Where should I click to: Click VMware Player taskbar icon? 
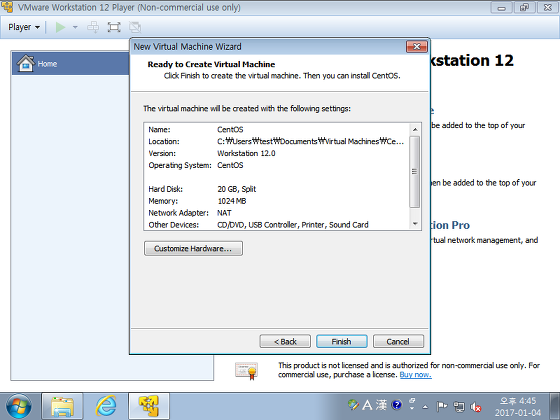point(149,406)
